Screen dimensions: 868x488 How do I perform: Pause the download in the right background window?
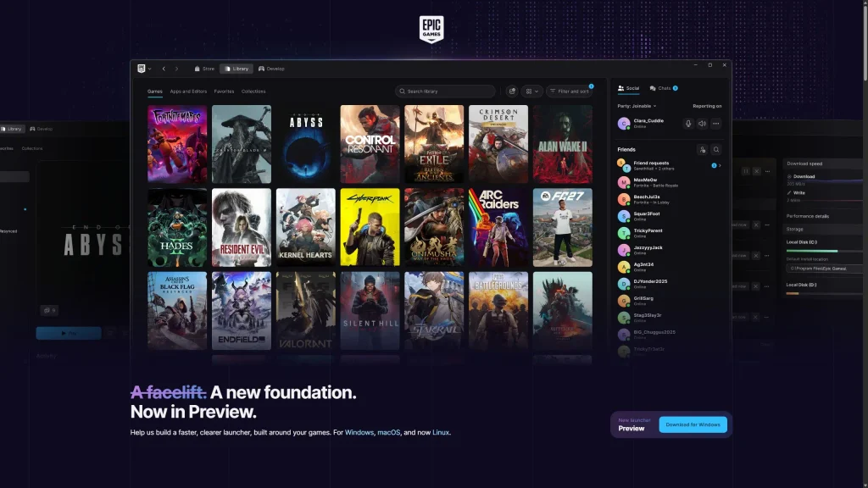[746, 171]
